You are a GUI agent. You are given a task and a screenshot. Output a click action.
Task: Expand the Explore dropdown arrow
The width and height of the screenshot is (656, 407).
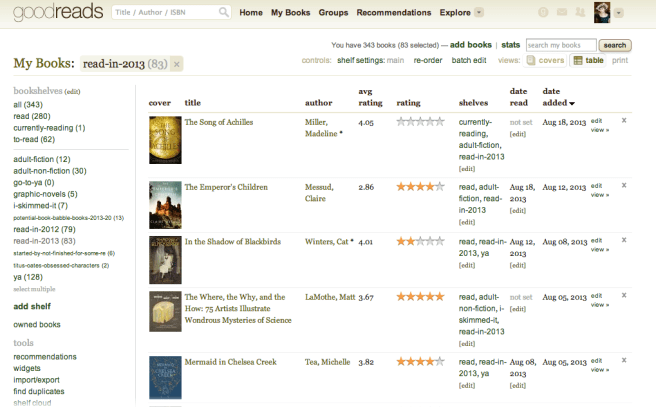pos(479,13)
